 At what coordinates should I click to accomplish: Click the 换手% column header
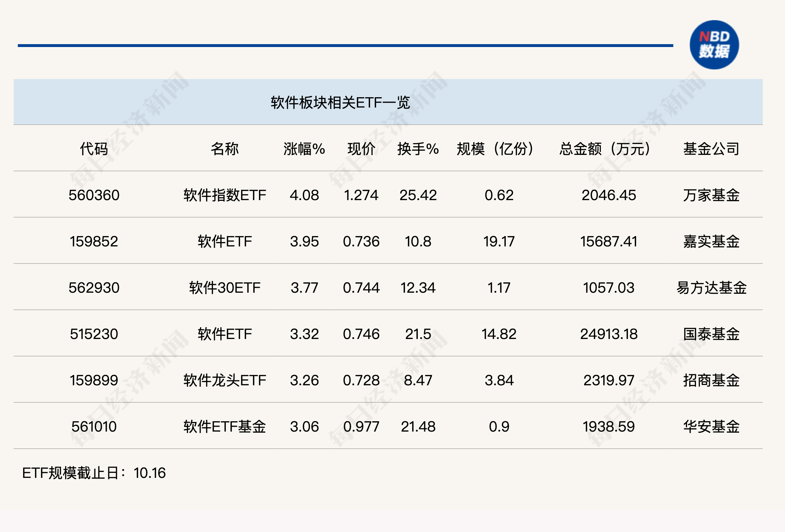418,148
